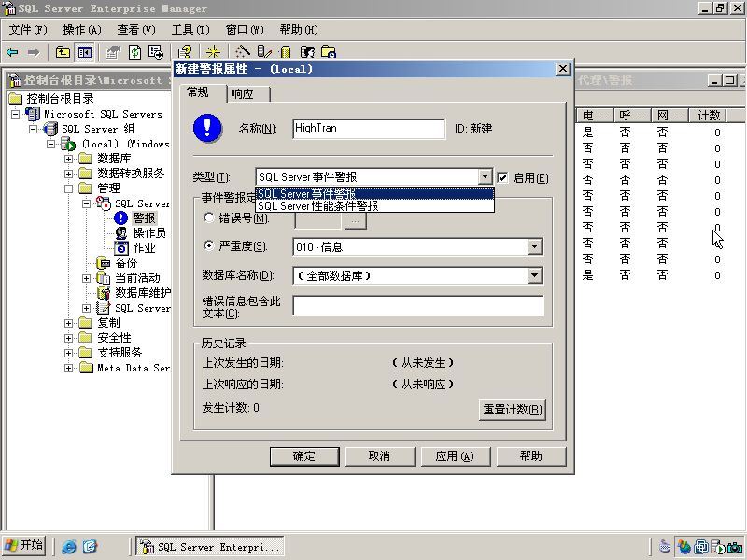The width and height of the screenshot is (747, 560).
Task: Open the 数据库名称 dropdown
Action: coord(534,275)
